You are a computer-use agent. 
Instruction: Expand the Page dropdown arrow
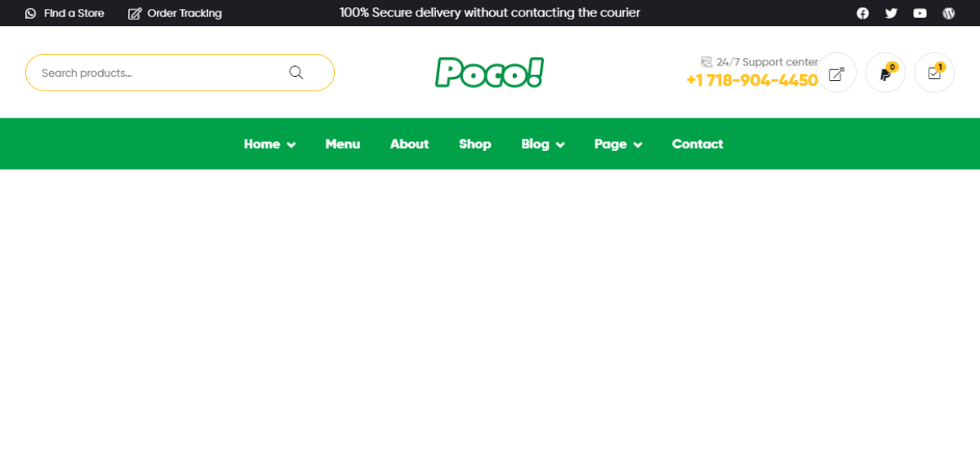tap(638, 144)
